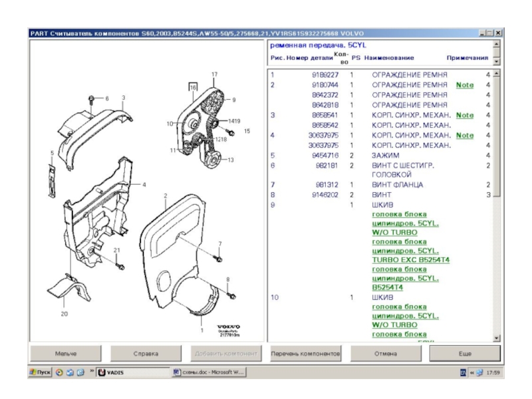This screenshot has height=399, width=532.
Task: Click parts list scrollbar up arrow
Action: pyautogui.click(x=497, y=73)
